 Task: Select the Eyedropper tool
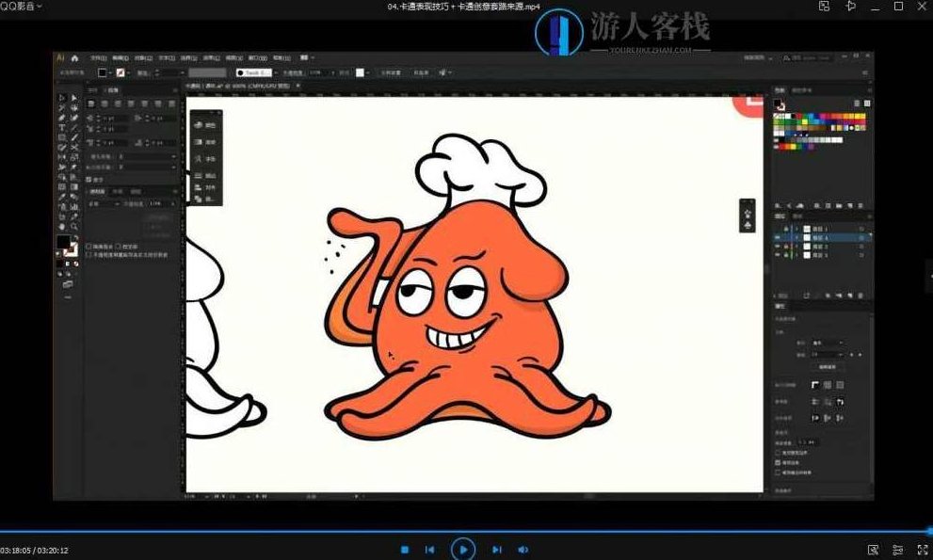(62, 195)
